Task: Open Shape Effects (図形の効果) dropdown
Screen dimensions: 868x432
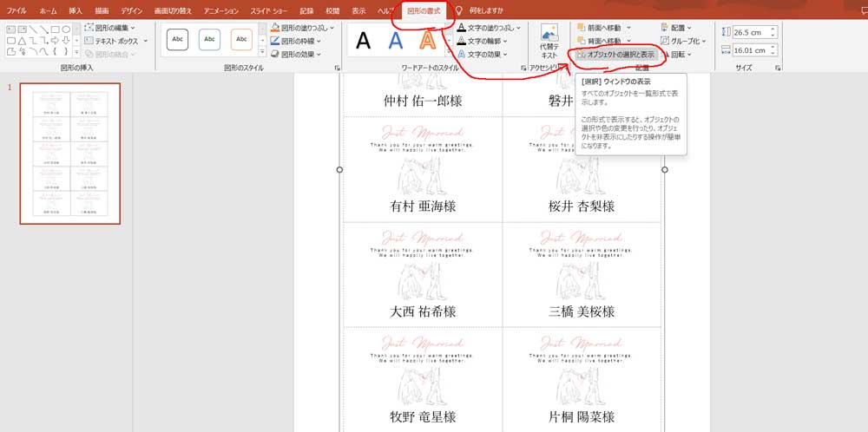Action: coord(298,54)
